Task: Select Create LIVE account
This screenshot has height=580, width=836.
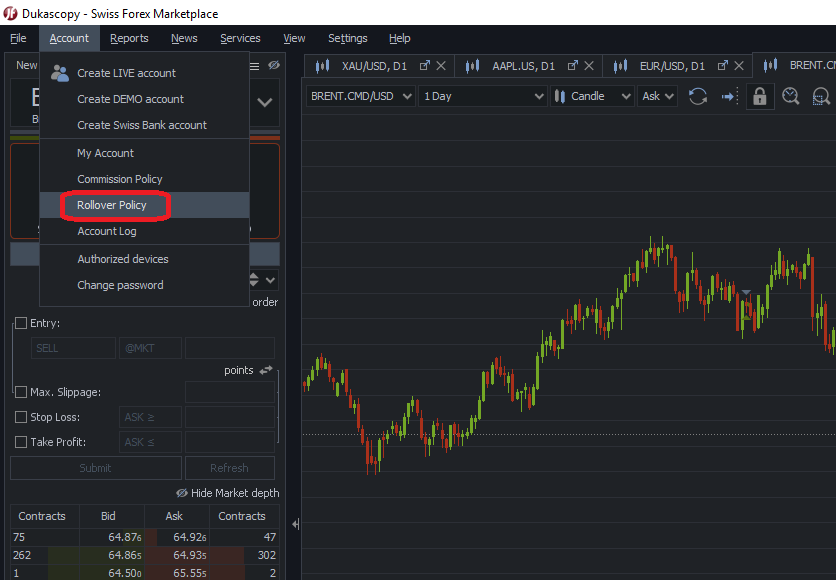Action: click(x=144, y=73)
